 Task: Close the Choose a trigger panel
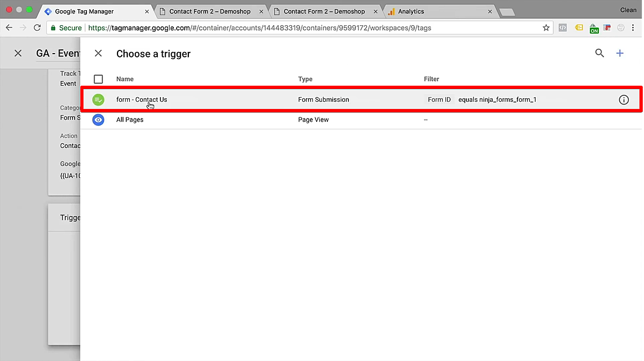pyautogui.click(x=98, y=53)
